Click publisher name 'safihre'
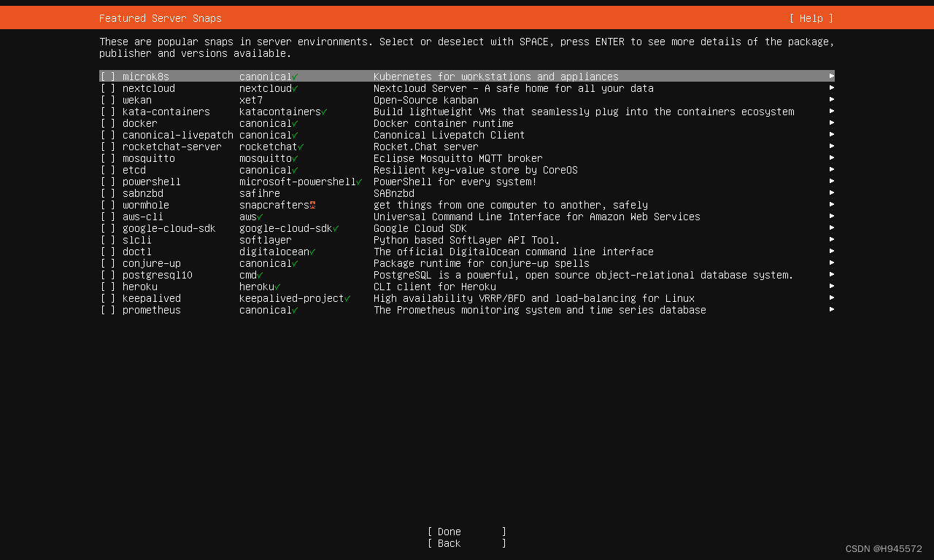Screen dimensions: 934x560 [x=260, y=193]
